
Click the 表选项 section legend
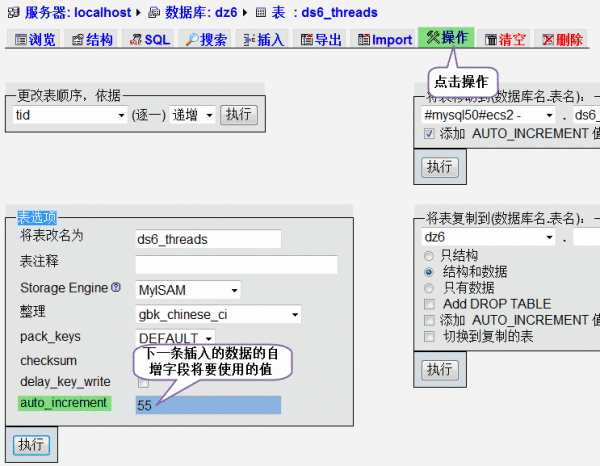click(37, 218)
